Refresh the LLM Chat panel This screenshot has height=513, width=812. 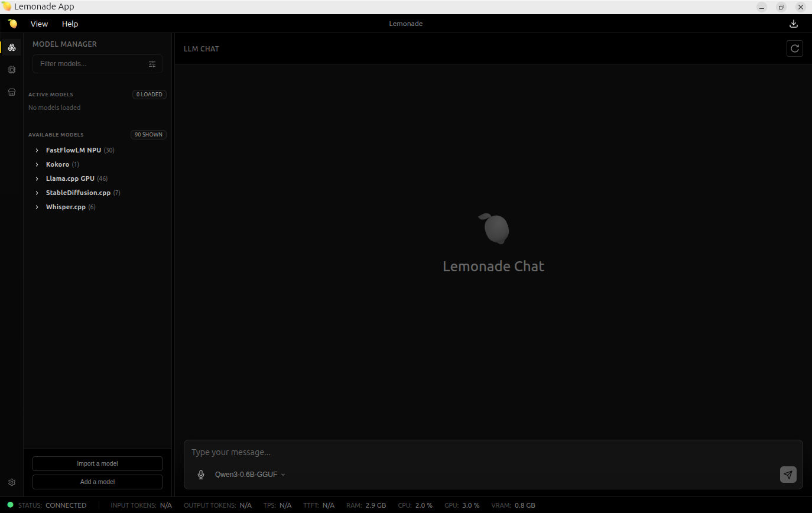pyautogui.click(x=794, y=48)
